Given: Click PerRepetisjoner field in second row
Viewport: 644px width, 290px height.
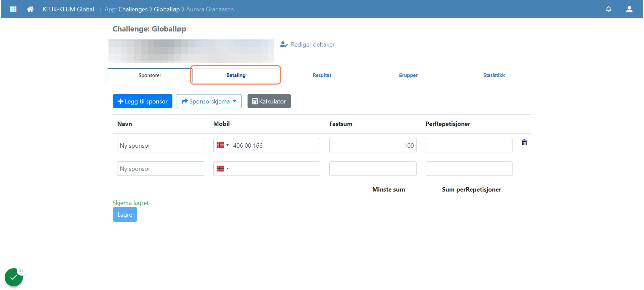Looking at the screenshot, I should (469, 169).
